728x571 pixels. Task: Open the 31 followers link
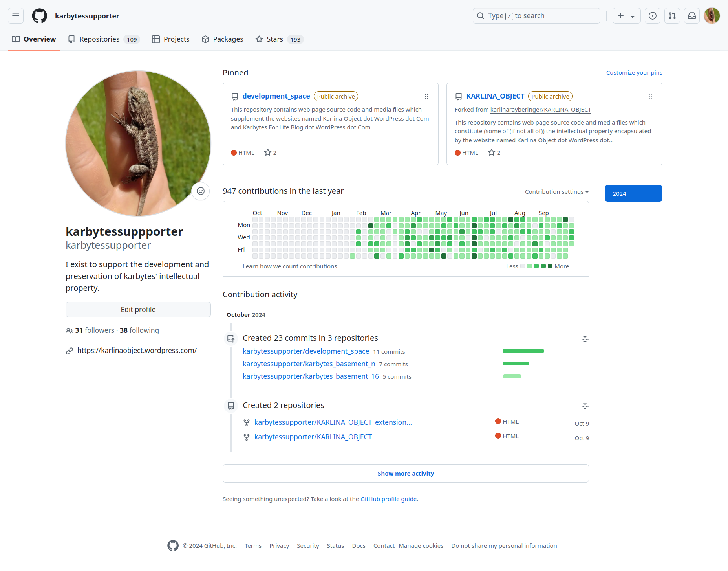point(95,330)
